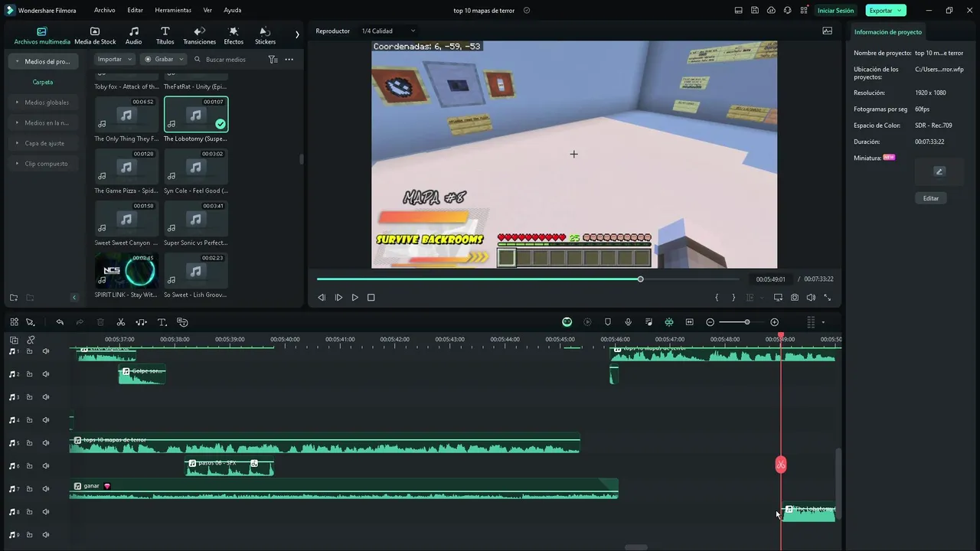Select the scissors split tool in toolbar

click(120, 322)
